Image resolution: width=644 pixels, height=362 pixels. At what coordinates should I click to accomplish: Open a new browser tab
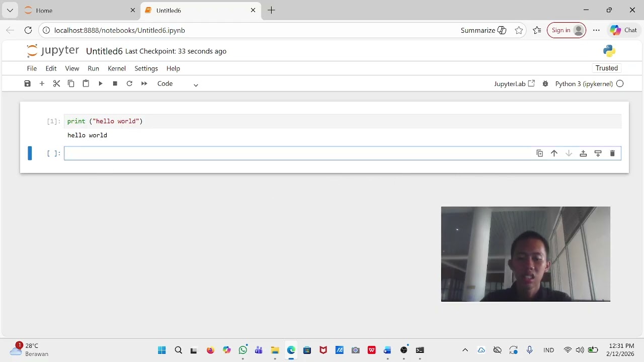click(x=271, y=10)
